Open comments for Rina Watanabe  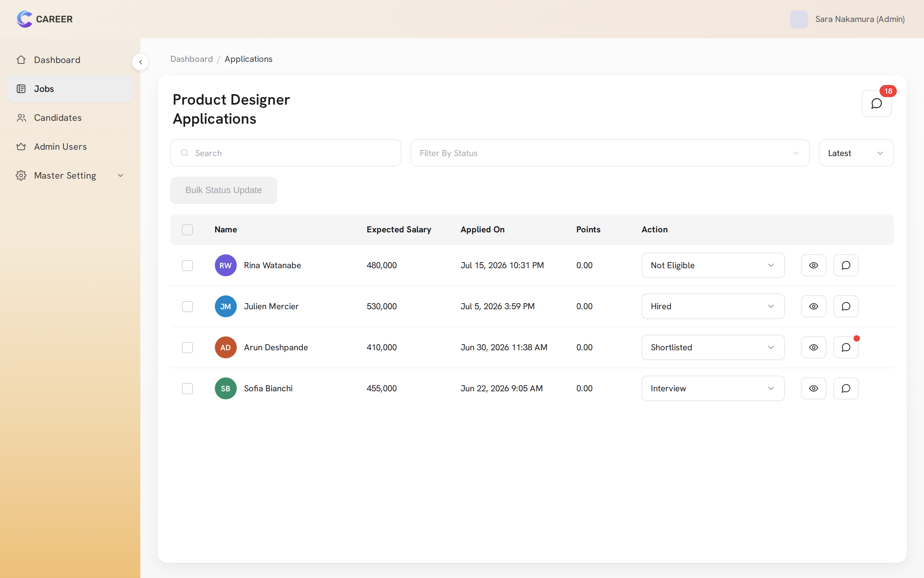coord(846,265)
